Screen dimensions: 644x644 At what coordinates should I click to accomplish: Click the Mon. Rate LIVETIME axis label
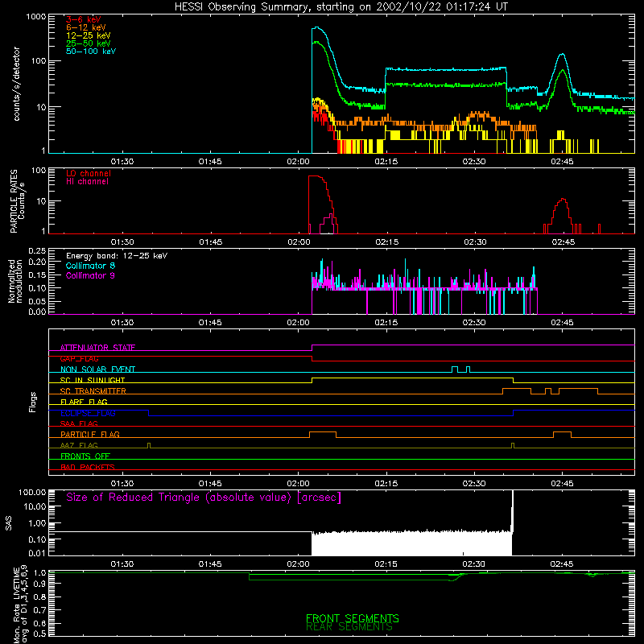pyautogui.click(x=21, y=604)
